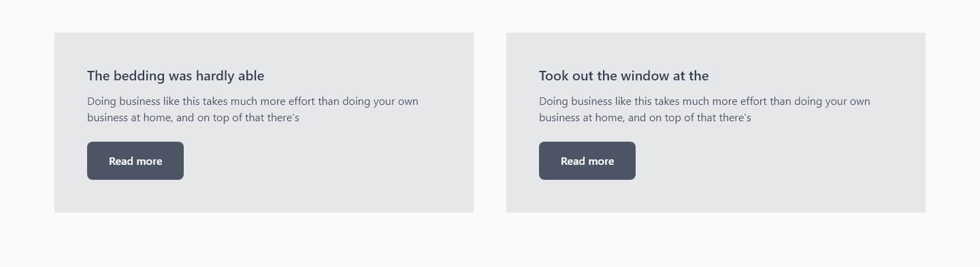Activate the dark button below bedding paragraph
The image size is (980, 267).
[x=135, y=161]
